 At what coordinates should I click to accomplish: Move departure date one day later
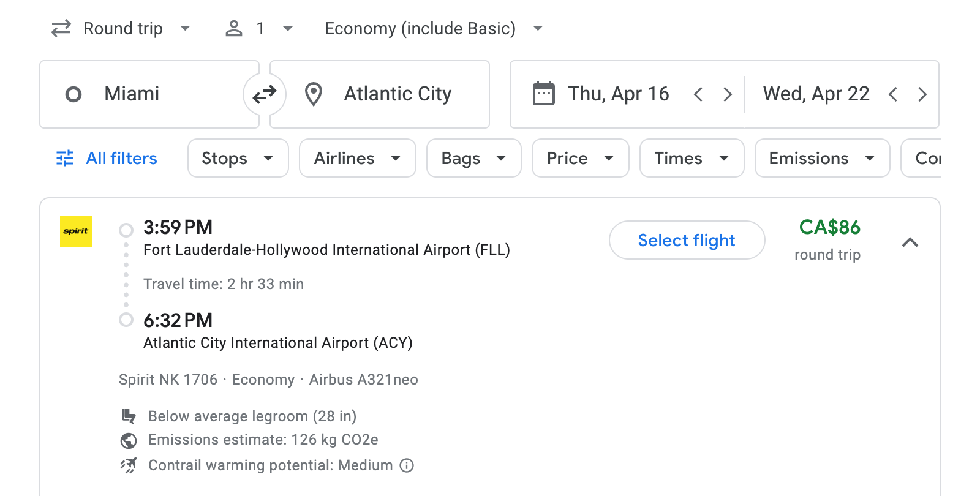(x=727, y=94)
